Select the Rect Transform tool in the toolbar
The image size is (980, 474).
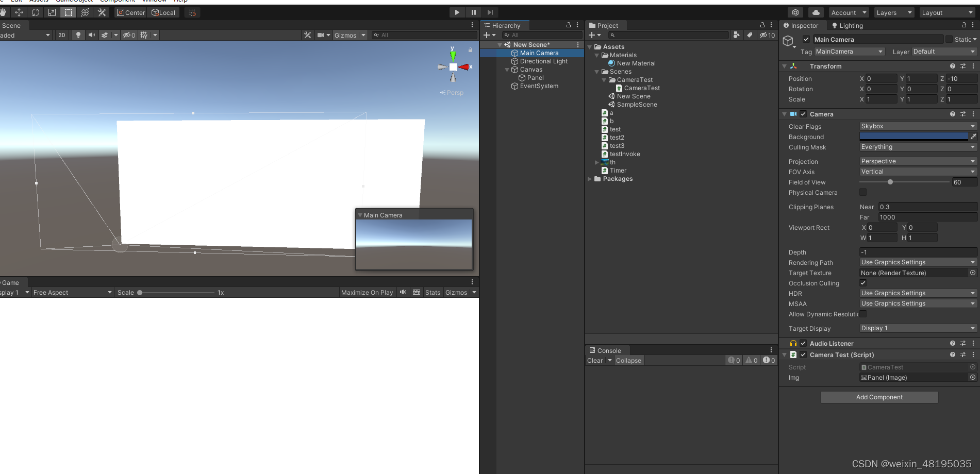tap(69, 12)
